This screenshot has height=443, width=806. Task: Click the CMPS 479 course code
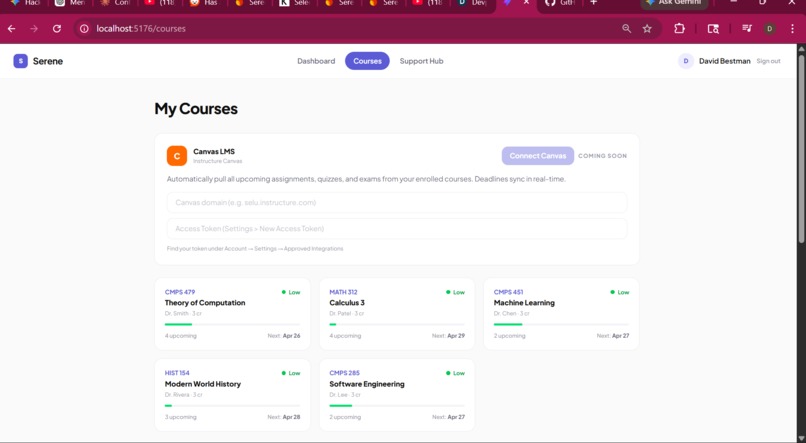pyautogui.click(x=180, y=292)
